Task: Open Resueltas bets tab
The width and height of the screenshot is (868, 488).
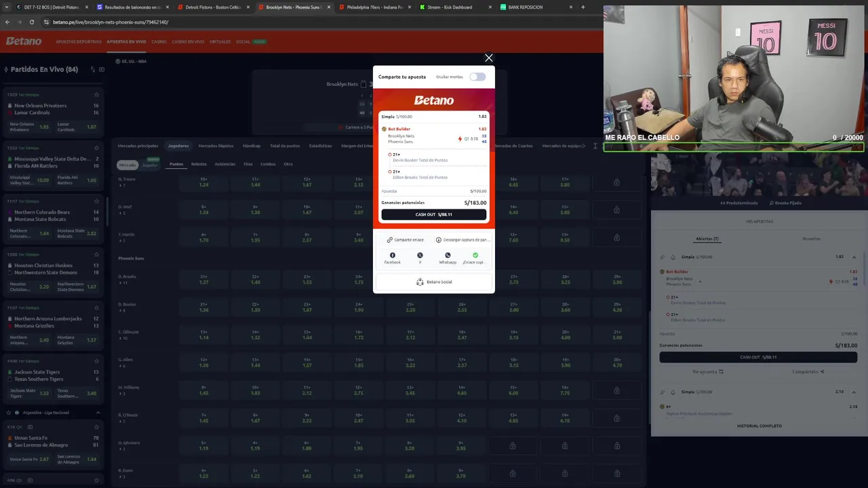Action: point(811,239)
